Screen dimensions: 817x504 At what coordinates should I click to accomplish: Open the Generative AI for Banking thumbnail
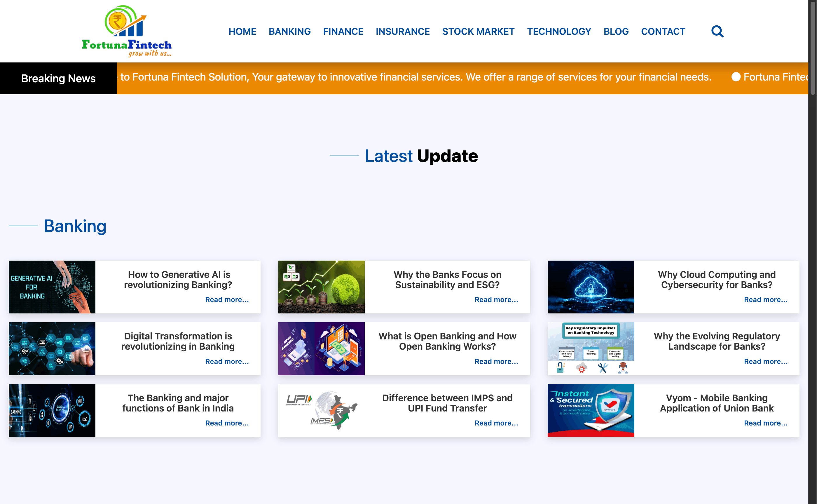(52, 287)
